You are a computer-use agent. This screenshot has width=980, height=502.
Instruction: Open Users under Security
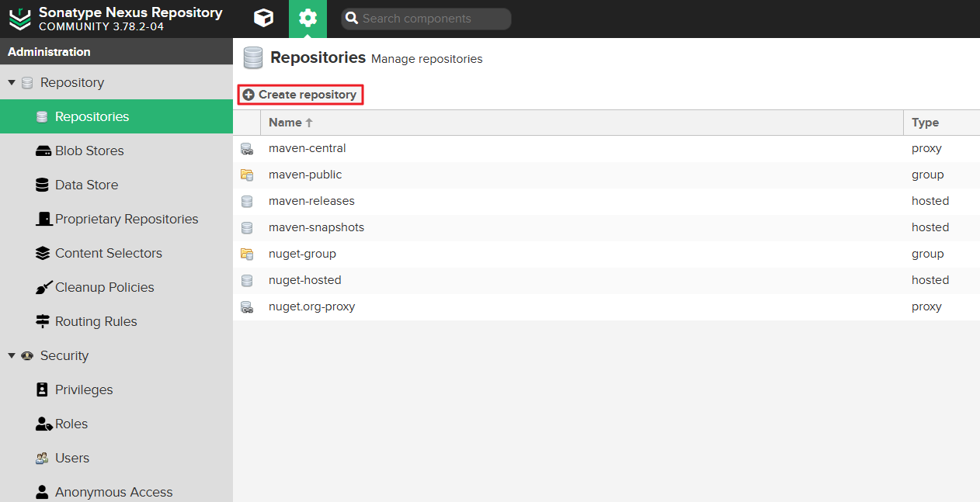point(116,458)
